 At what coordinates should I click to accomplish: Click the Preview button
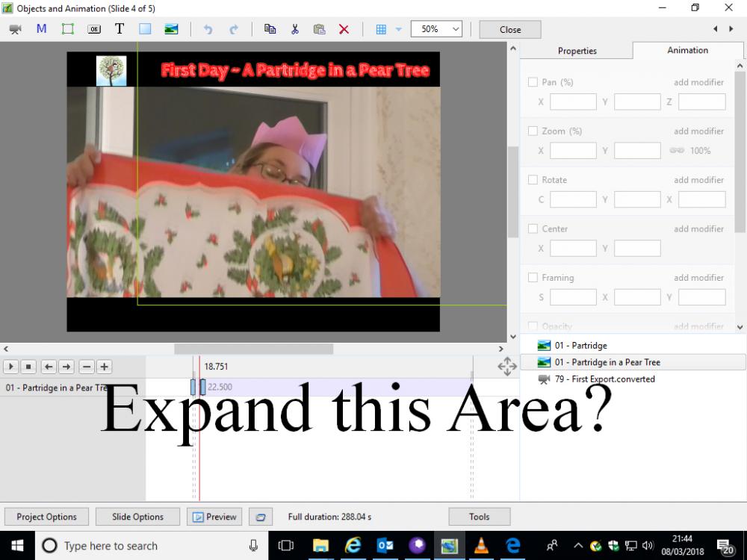[216, 517]
